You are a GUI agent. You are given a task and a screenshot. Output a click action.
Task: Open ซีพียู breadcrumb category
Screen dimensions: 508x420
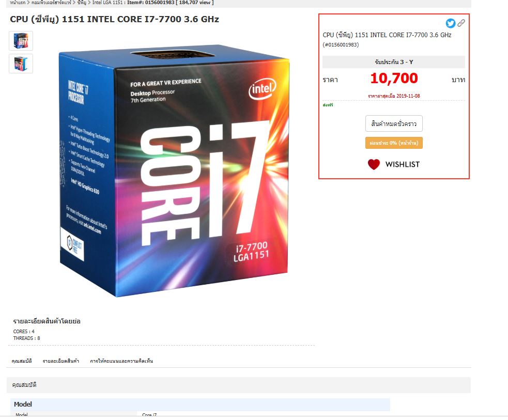(82, 3)
